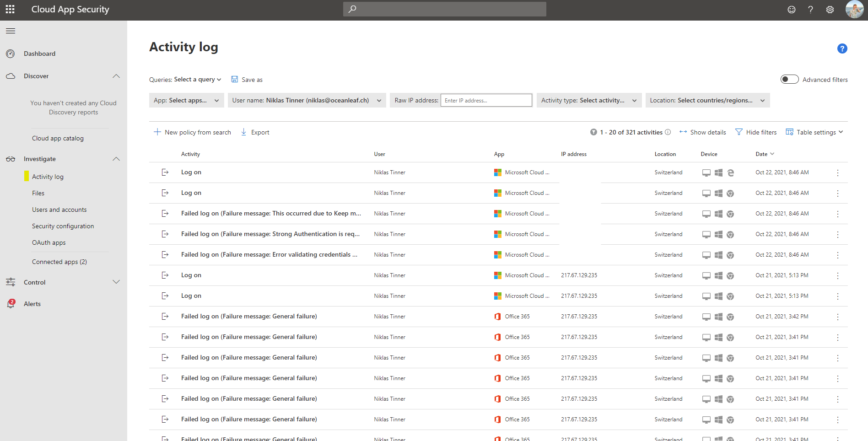Screen dimensions: 868x441
Task: Open Connected apps (2) in the sidebar
Action: (x=59, y=262)
